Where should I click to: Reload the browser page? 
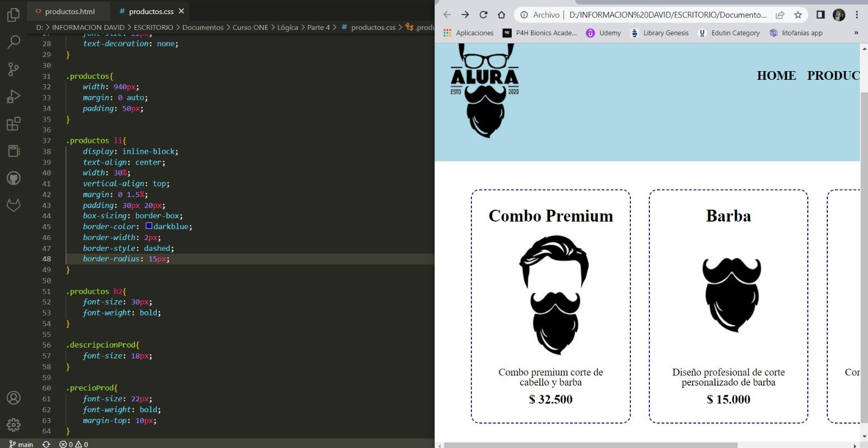483,15
